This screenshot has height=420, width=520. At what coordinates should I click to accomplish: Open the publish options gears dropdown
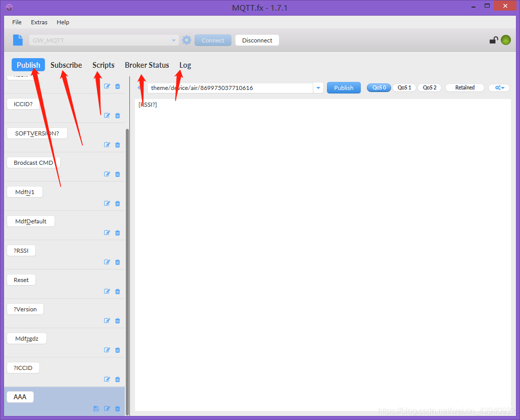pos(499,87)
